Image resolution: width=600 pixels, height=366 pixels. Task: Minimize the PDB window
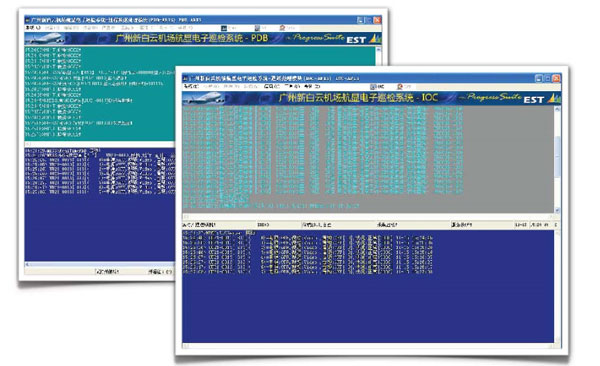click(x=360, y=20)
